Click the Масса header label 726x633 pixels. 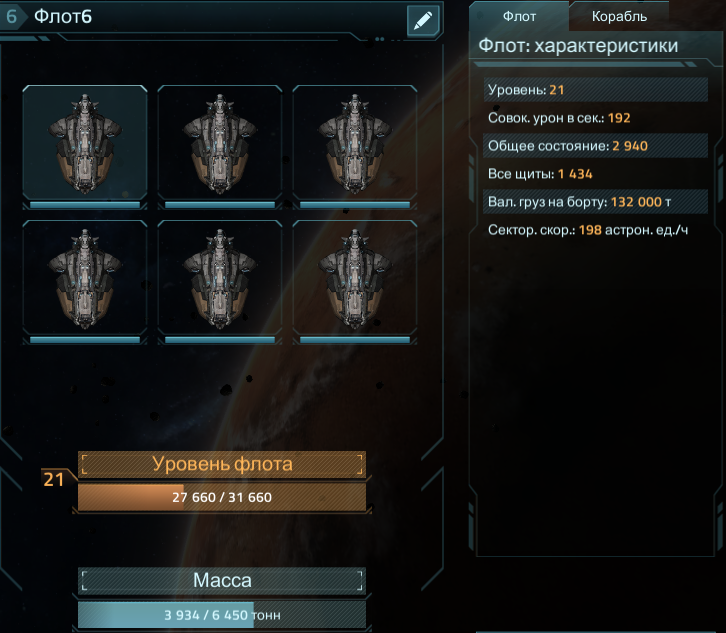coord(222,581)
